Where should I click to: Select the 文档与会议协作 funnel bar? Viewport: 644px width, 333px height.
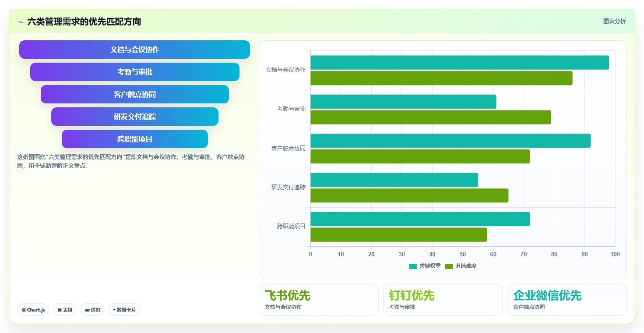tap(134, 50)
